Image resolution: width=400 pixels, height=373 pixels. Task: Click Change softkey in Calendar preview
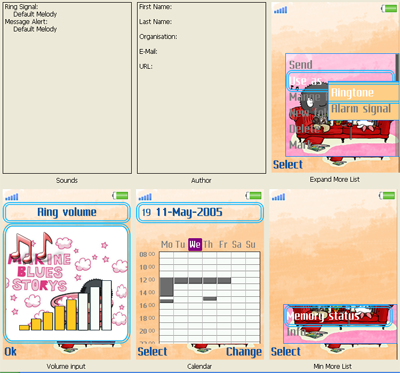(x=244, y=352)
